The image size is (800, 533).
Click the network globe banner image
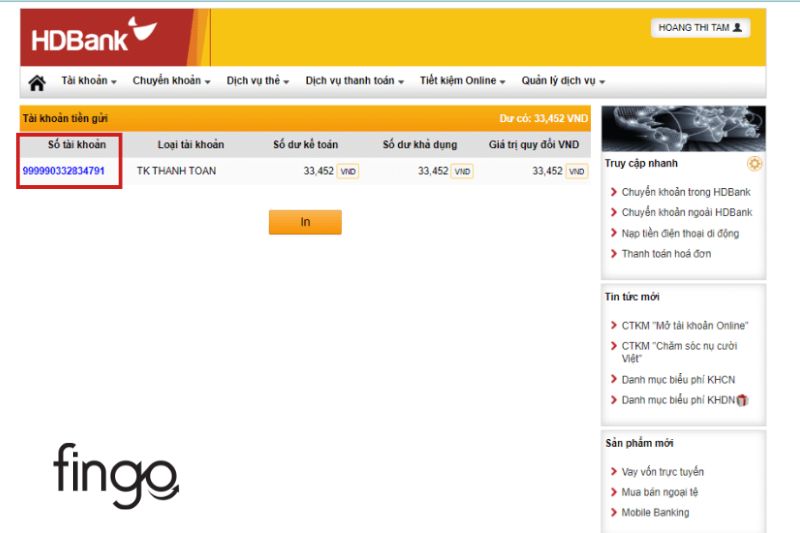tap(684, 128)
